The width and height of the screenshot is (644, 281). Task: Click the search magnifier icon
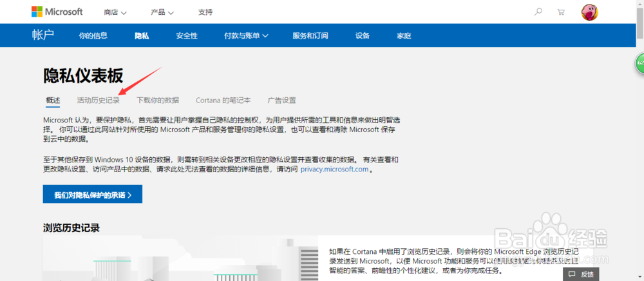point(538,12)
